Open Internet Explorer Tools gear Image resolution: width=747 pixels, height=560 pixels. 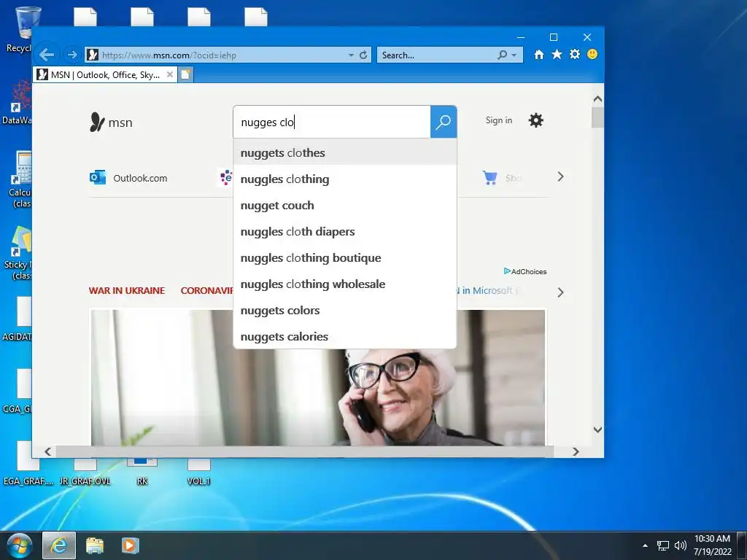(x=575, y=54)
